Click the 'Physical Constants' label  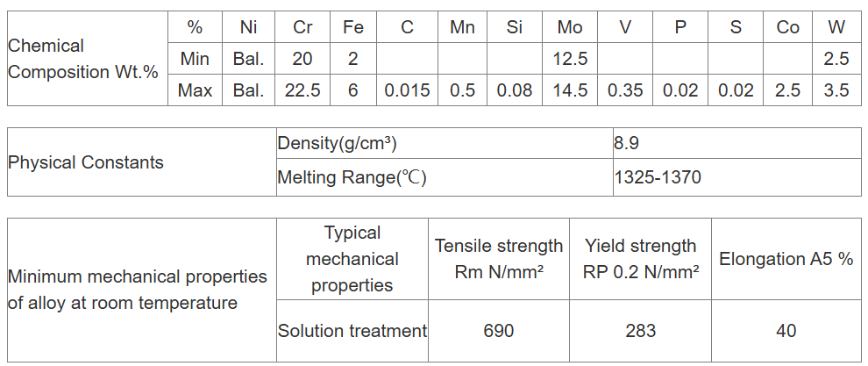[86, 162]
